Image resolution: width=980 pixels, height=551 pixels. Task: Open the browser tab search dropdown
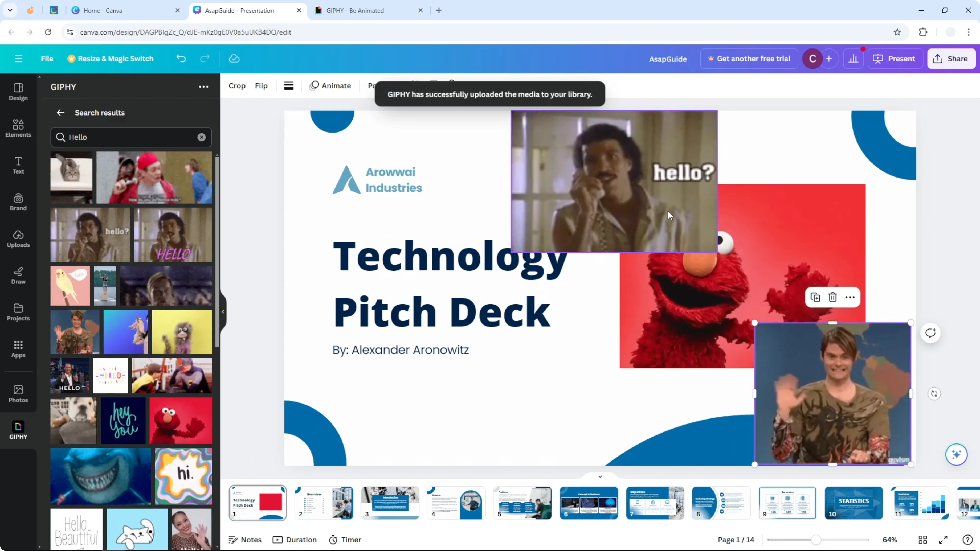(10, 10)
